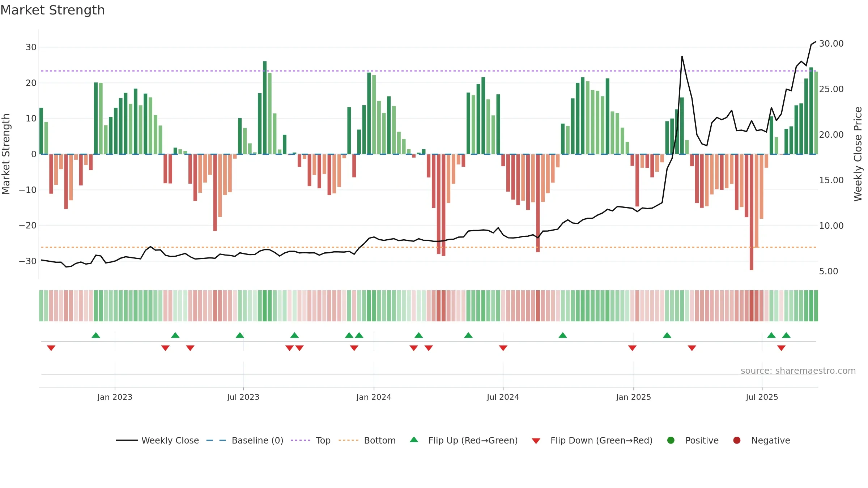Screen dimensions: 868x488
Task: Select the 'Jul 2023' x-axis label
Action: pos(243,397)
